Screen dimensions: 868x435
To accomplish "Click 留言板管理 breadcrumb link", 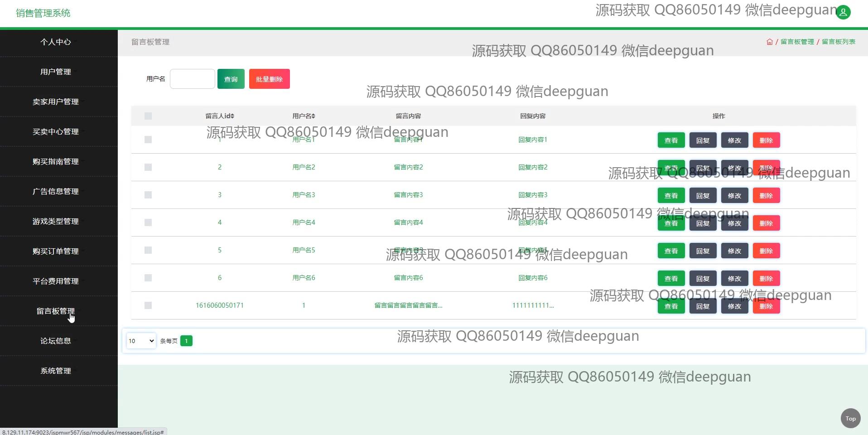I will (x=797, y=42).
